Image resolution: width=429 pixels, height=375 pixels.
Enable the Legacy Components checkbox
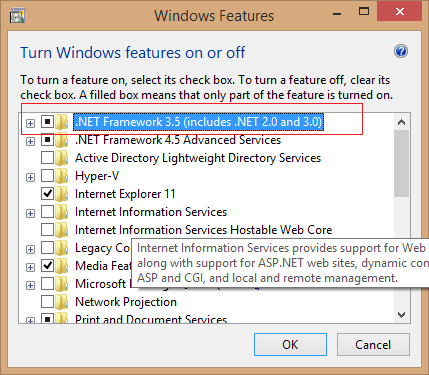[x=47, y=248]
